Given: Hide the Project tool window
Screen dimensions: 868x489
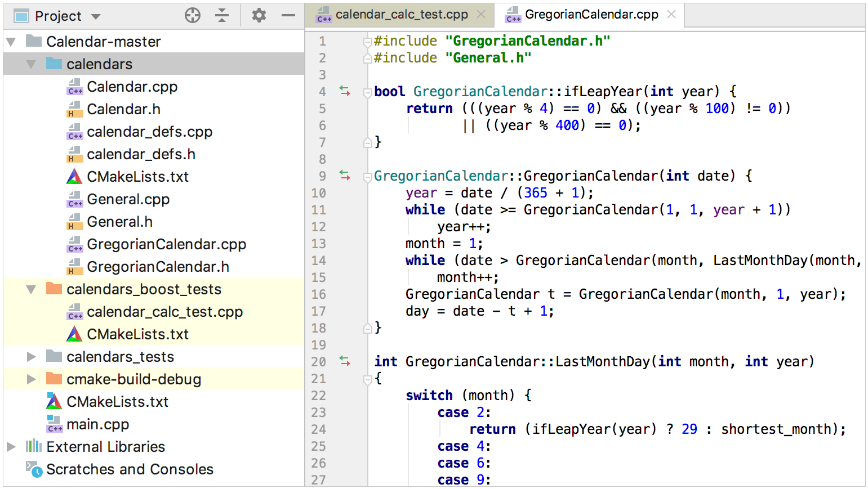Looking at the screenshot, I should pyautogui.click(x=288, y=16).
